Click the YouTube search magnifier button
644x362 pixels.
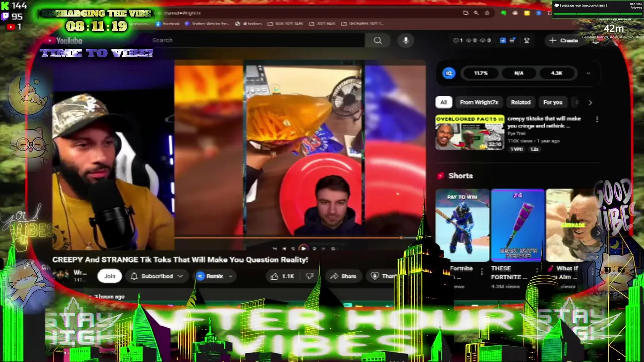coord(378,40)
